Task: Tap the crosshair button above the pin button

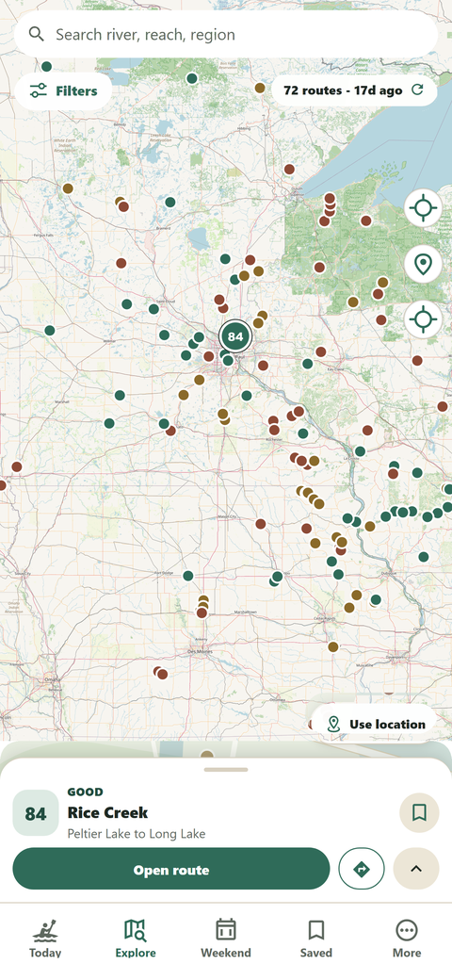Action: point(424,207)
